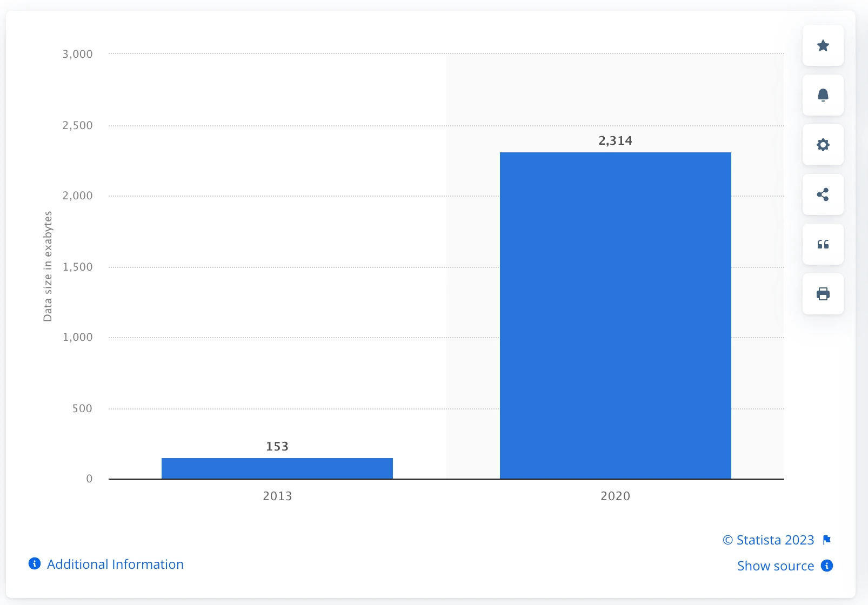This screenshot has width=868, height=605.
Task: Click the © Statista 2023 link
Action: pyautogui.click(x=769, y=540)
